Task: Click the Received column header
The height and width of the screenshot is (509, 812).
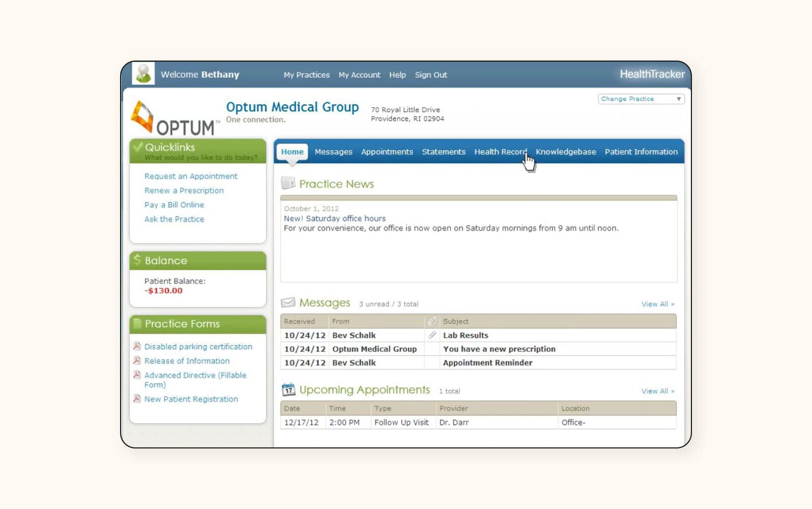Action: pos(299,321)
